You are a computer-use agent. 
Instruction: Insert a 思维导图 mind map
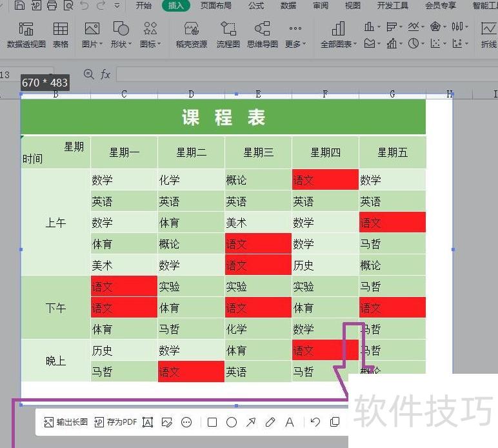[263, 35]
